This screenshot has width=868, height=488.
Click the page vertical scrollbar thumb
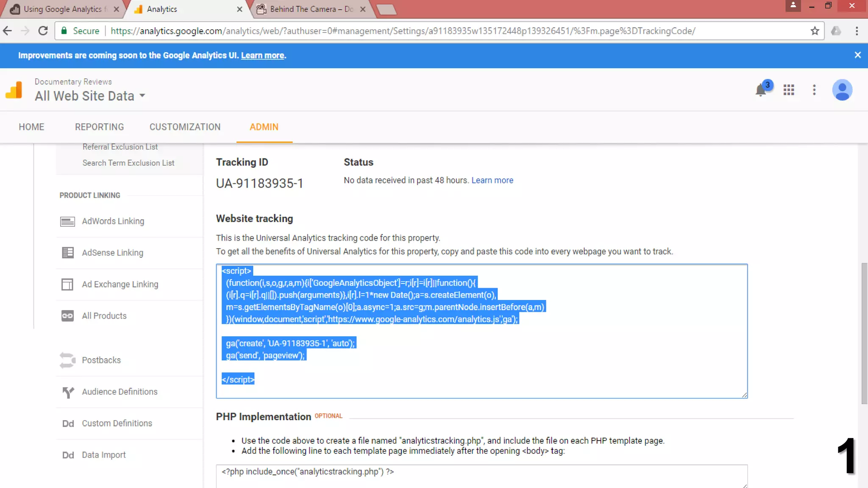[x=864, y=333]
